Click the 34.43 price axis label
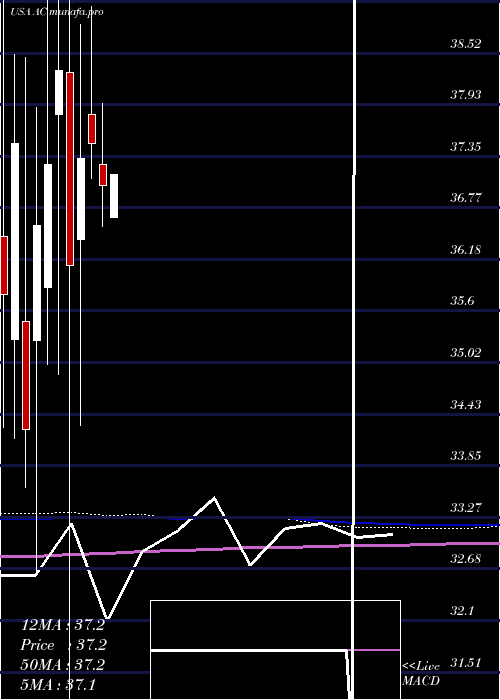This screenshot has width=500, height=700. coord(466,404)
